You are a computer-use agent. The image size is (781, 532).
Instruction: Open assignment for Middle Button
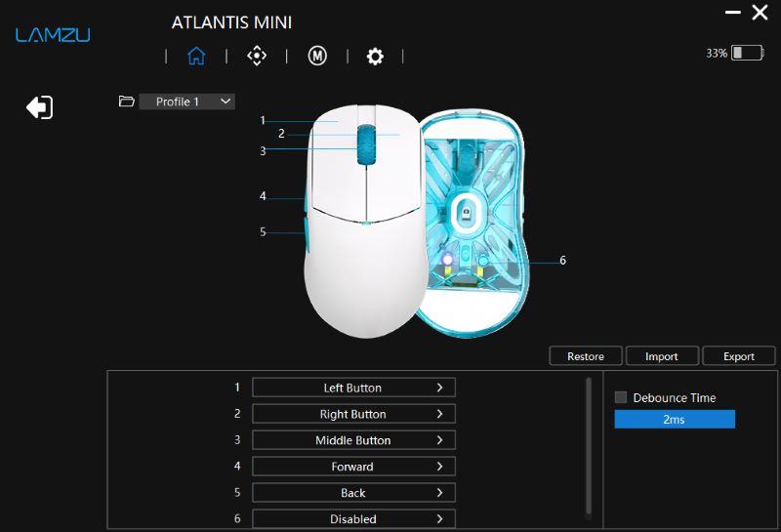(353, 440)
